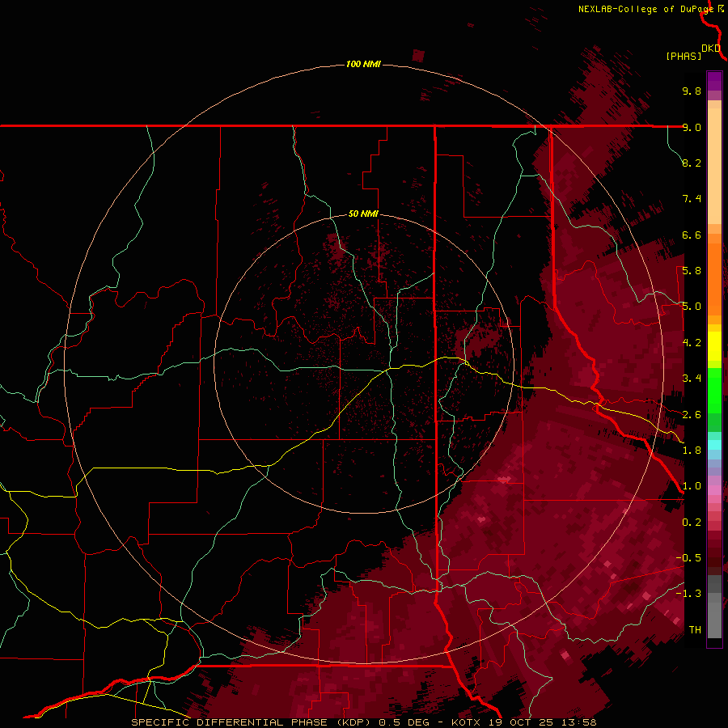Click the 9.8 value on the color scale
The width and height of the screenshot is (728, 728).
tap(692, 91)
